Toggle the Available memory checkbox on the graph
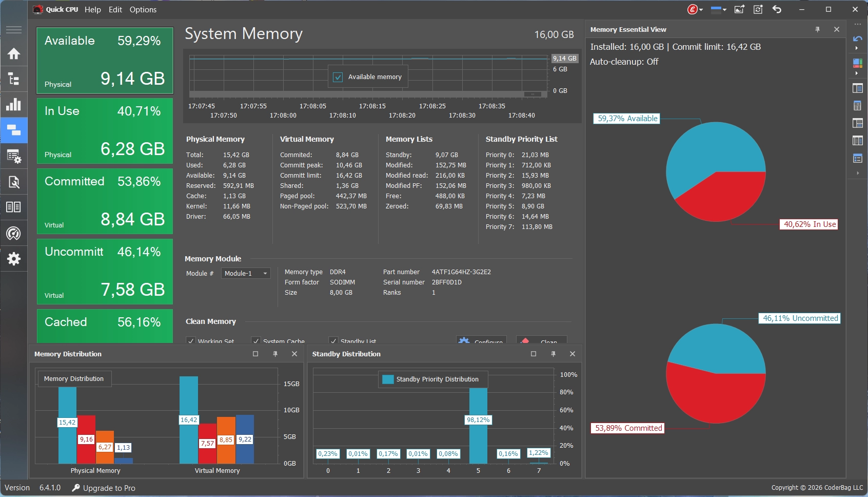The width and height of the screenshot is (868, 497). (x=338, y=77)
